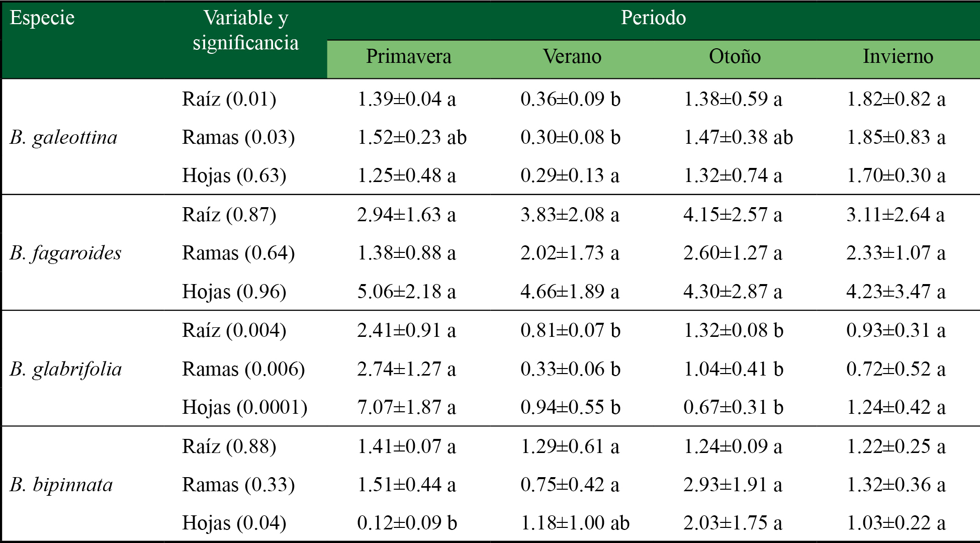Click the cell reading 1.18±1.00 ab

575,523
